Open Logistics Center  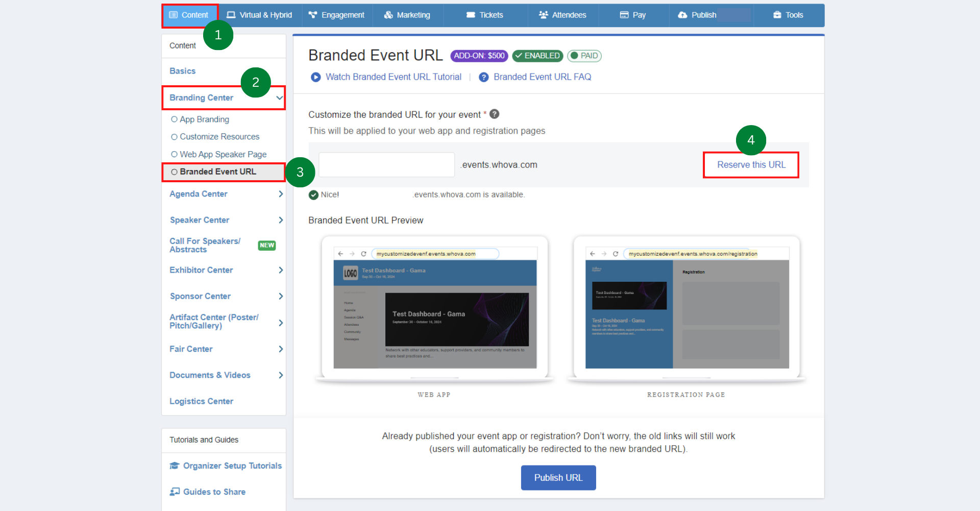201,401
